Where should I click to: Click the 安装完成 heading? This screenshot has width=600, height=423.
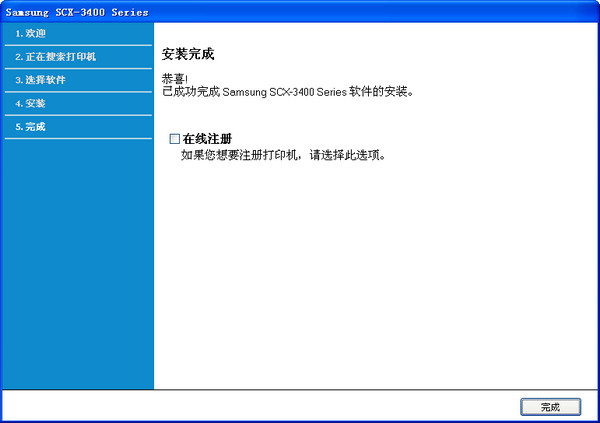188,54
